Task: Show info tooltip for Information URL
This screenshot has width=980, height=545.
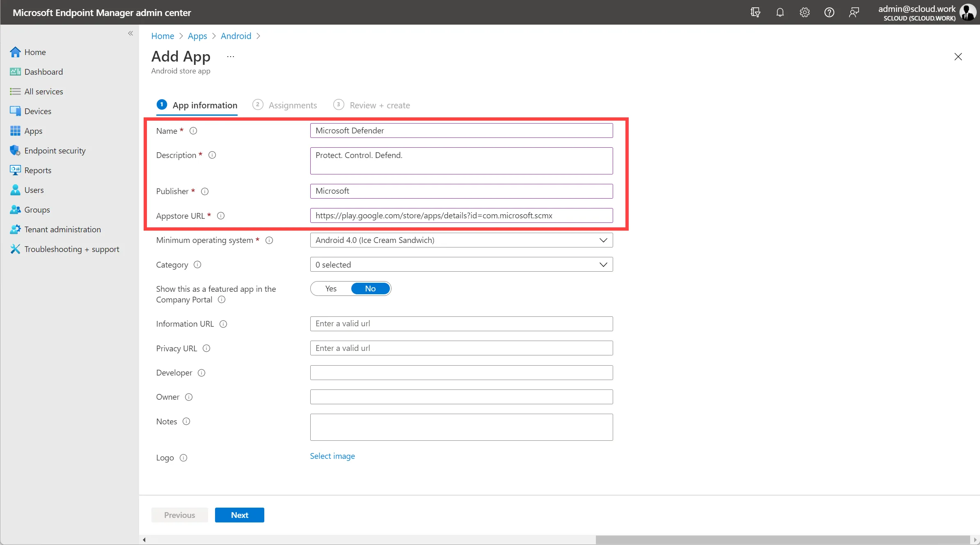Action: tap(223, 324)
